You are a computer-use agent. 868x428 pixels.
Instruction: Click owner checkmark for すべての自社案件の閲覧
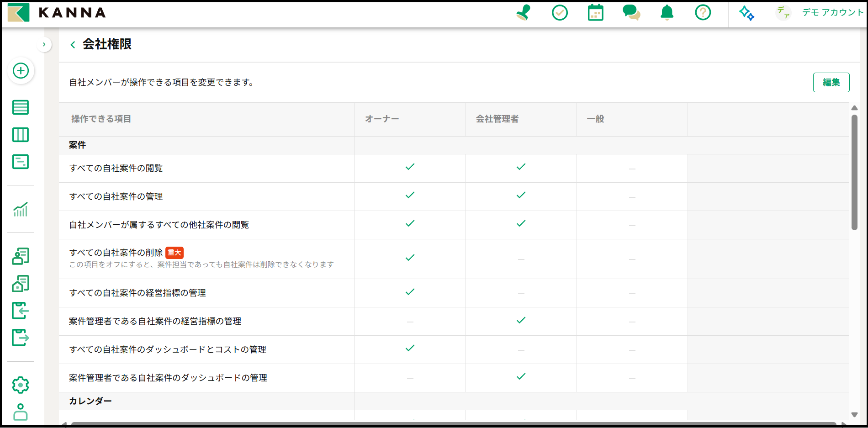[410, 167]
